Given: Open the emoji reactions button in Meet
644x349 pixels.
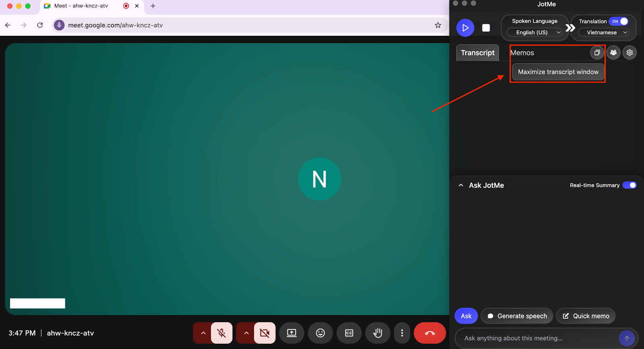Looking at the screenshot, I should coord(320,333).
